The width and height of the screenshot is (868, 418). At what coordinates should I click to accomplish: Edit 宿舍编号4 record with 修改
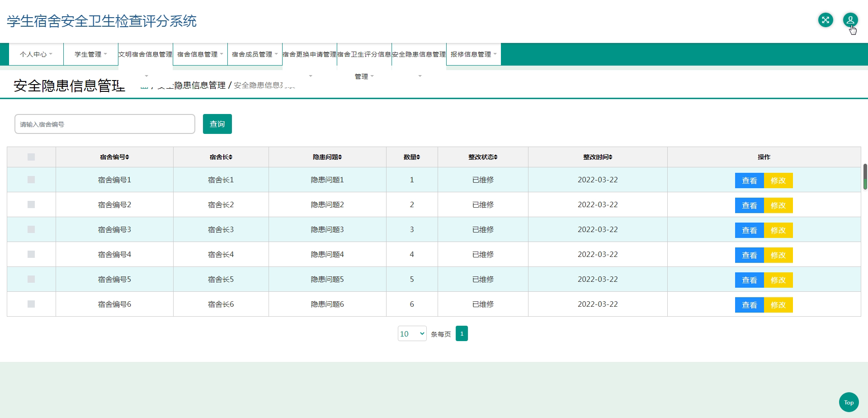778,255
